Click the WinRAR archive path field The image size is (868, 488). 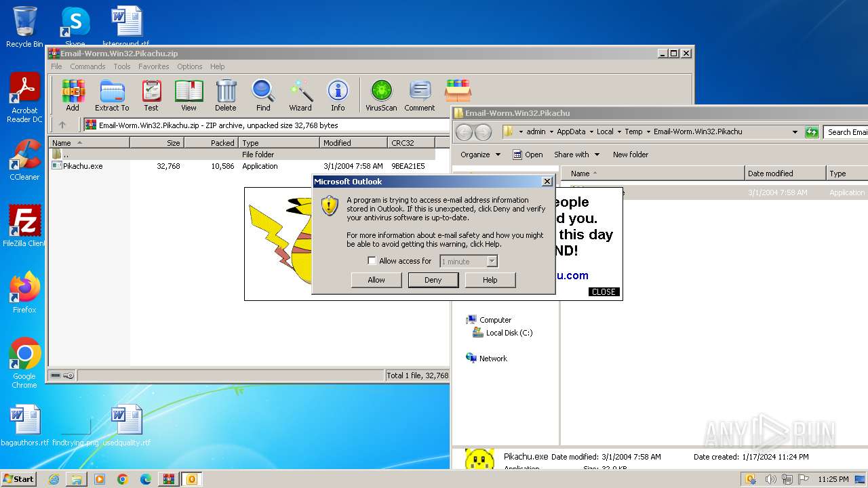268,125
